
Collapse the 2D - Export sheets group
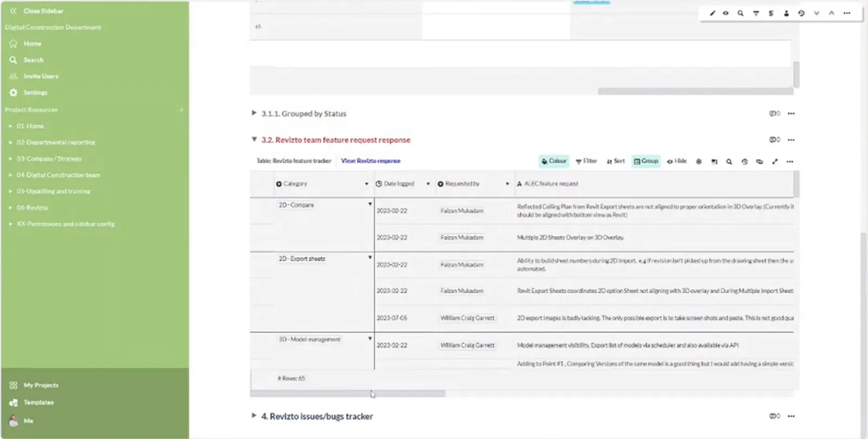coord(370,258)
